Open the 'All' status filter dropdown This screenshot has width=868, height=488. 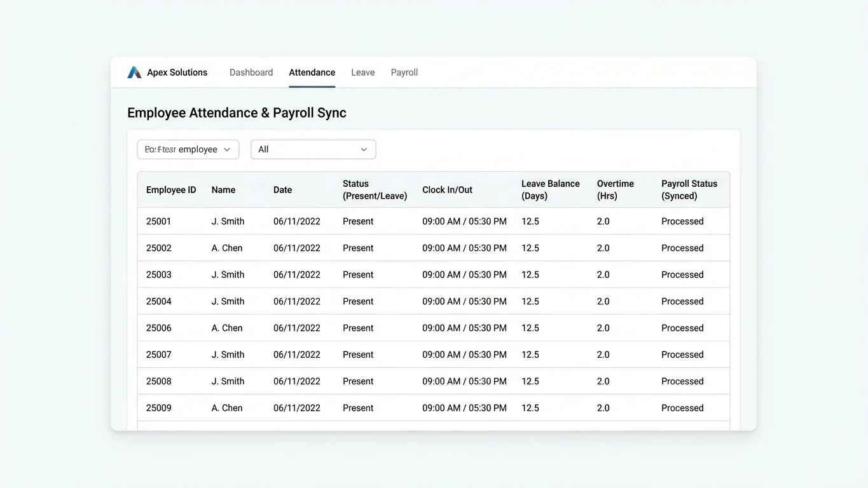[x=313, y=149]
